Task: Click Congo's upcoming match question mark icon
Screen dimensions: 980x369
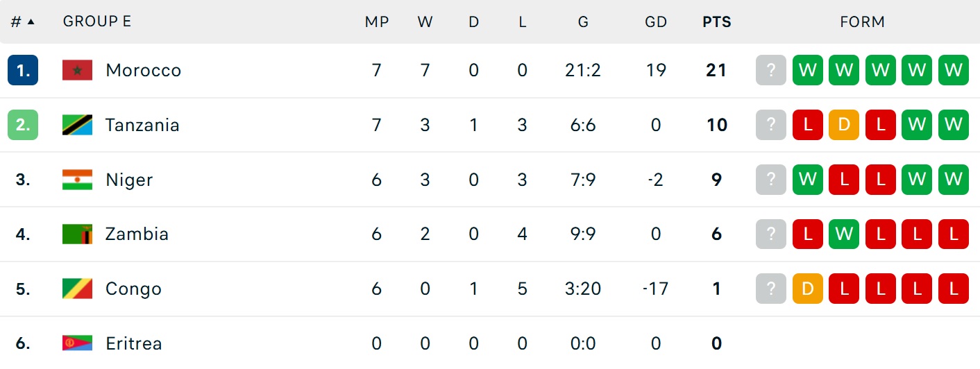Action: coord(771,289)
